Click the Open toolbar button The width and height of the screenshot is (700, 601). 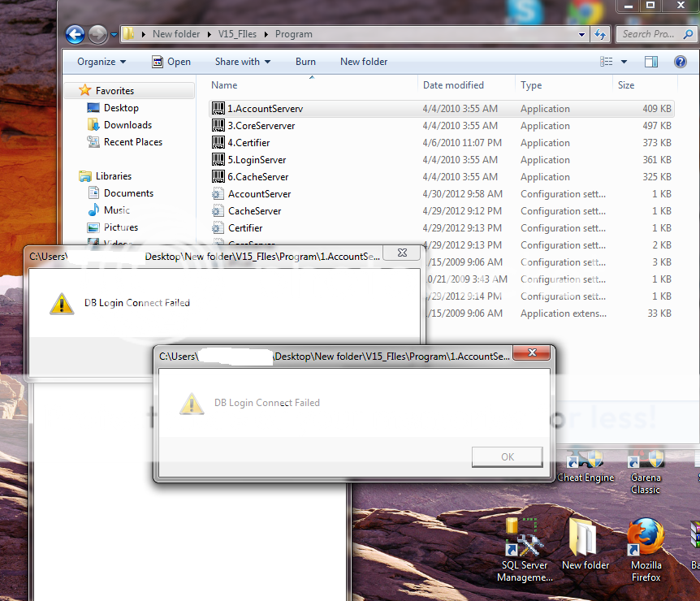tap(171, 62)
